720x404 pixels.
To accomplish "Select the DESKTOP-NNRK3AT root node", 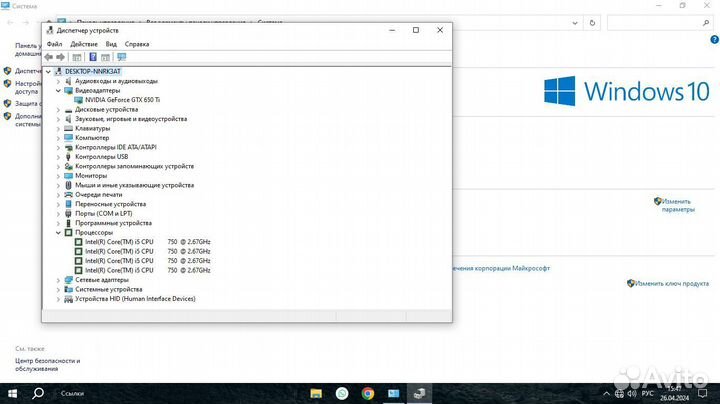I will tap(92, 72).
